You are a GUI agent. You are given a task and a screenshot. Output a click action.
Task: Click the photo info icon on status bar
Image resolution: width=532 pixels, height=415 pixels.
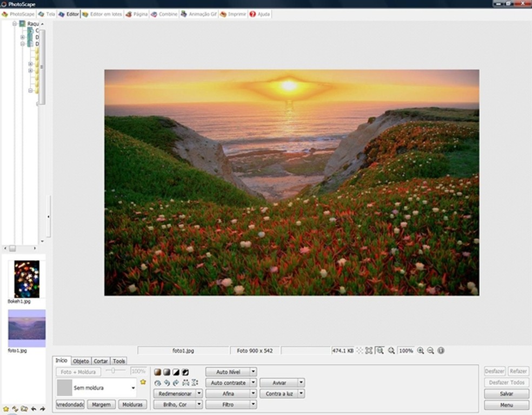point(441,351)
